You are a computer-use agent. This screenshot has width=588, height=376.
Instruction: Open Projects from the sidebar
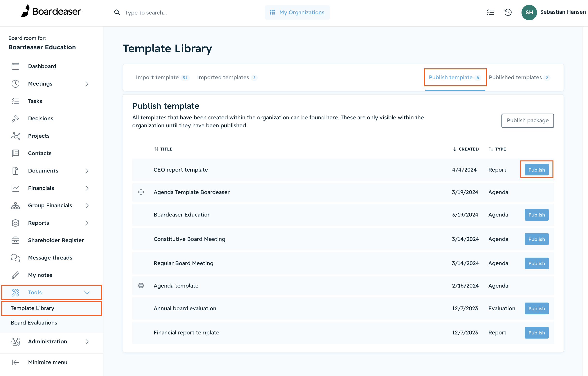pos(39,136)
